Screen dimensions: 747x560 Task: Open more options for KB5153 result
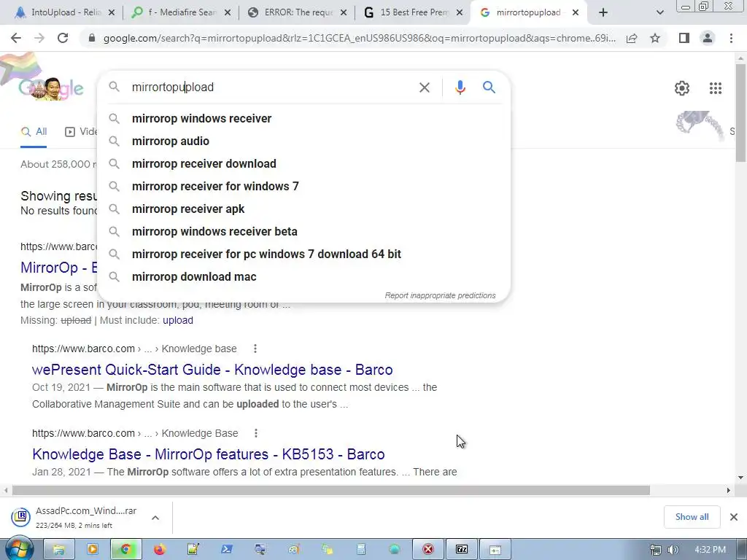tap(256, 433)
